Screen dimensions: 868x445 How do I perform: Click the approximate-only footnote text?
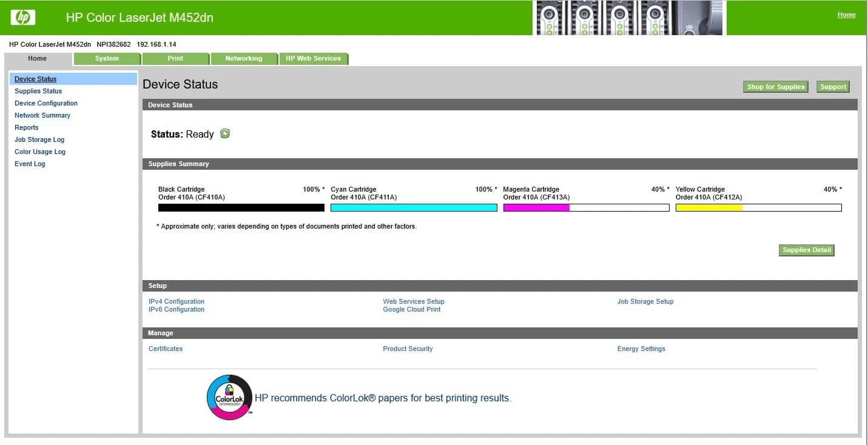(286, 226)
